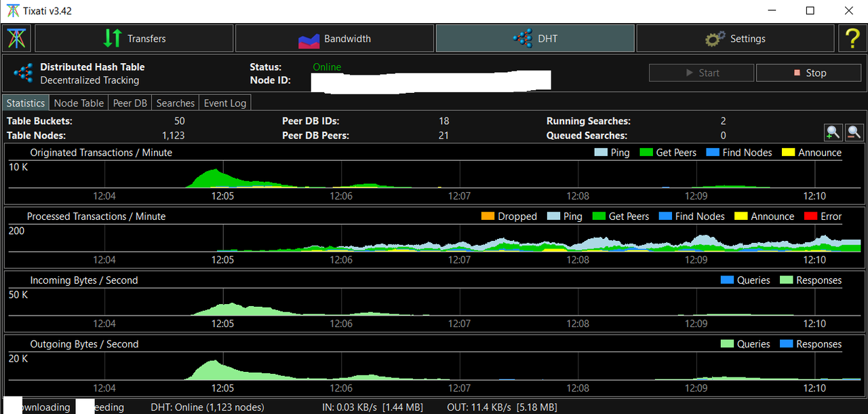Switch to the Node Table tab
Screen dimensions: 868x414
[x=79, y=103]
